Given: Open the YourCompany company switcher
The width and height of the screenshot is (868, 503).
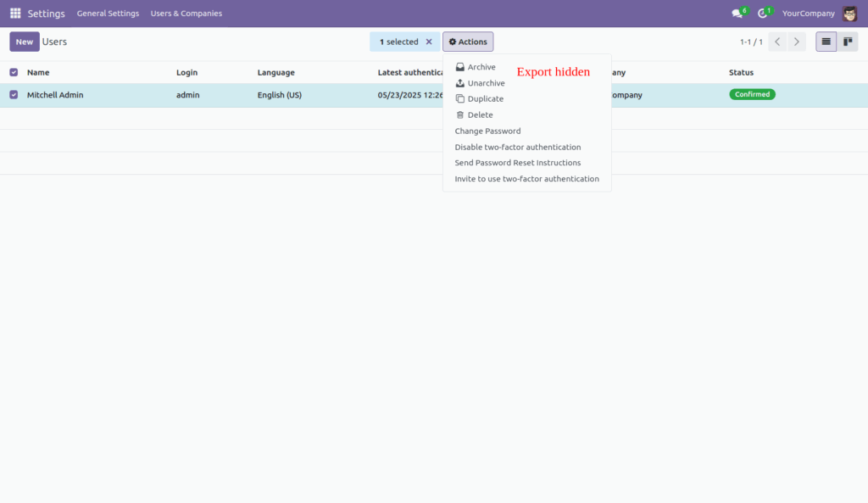Looking at the screenshot, I should 808,13.
